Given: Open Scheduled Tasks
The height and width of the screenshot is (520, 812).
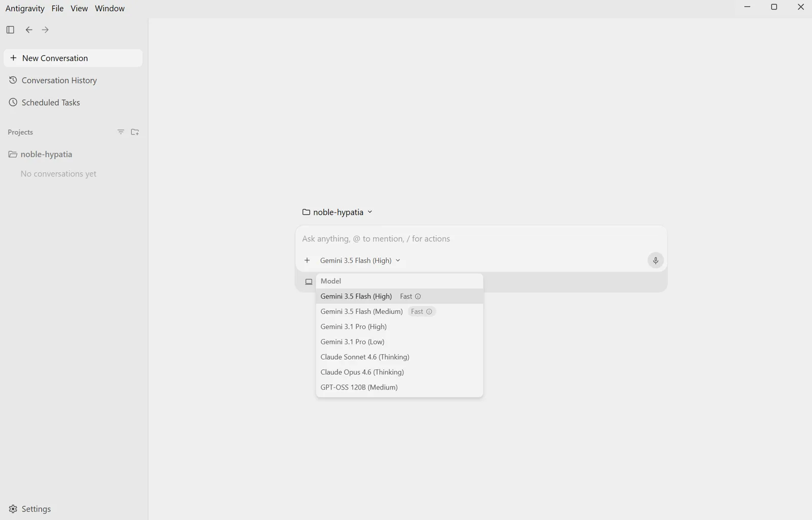Looking at the screenshot, I should [73, 103].
